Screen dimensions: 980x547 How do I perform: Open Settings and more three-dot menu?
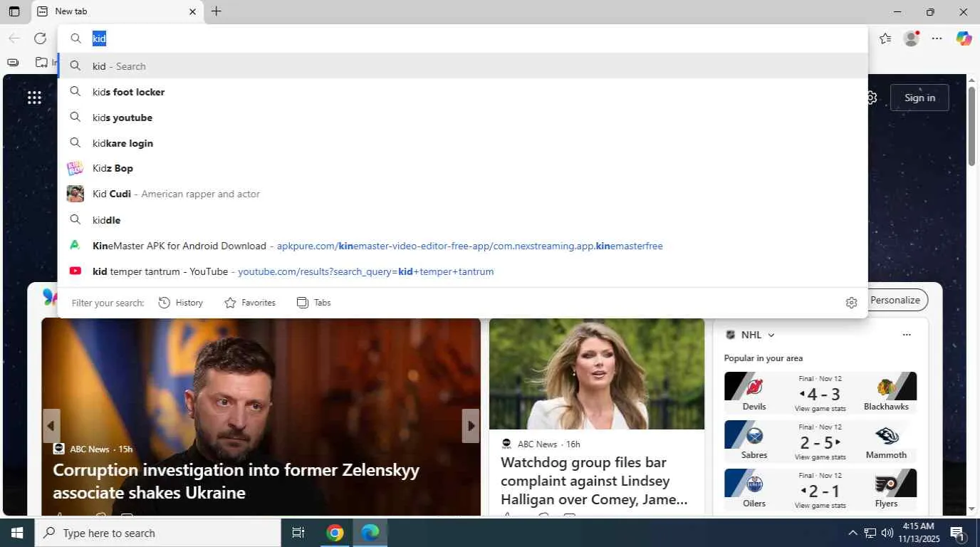[937, 38]
